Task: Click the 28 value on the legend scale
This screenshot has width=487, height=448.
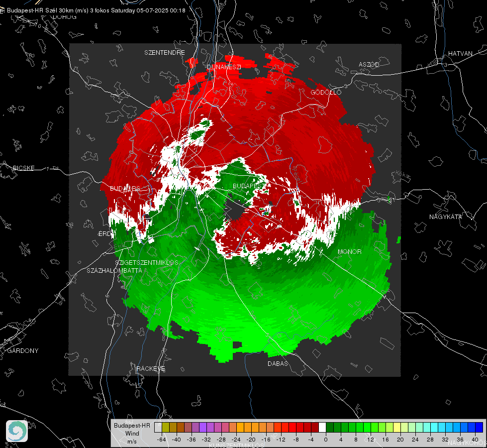Action: pos(430,440)
